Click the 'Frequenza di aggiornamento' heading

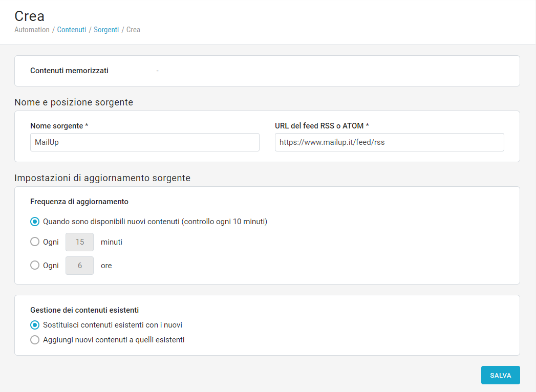click(x=79, y=202)
